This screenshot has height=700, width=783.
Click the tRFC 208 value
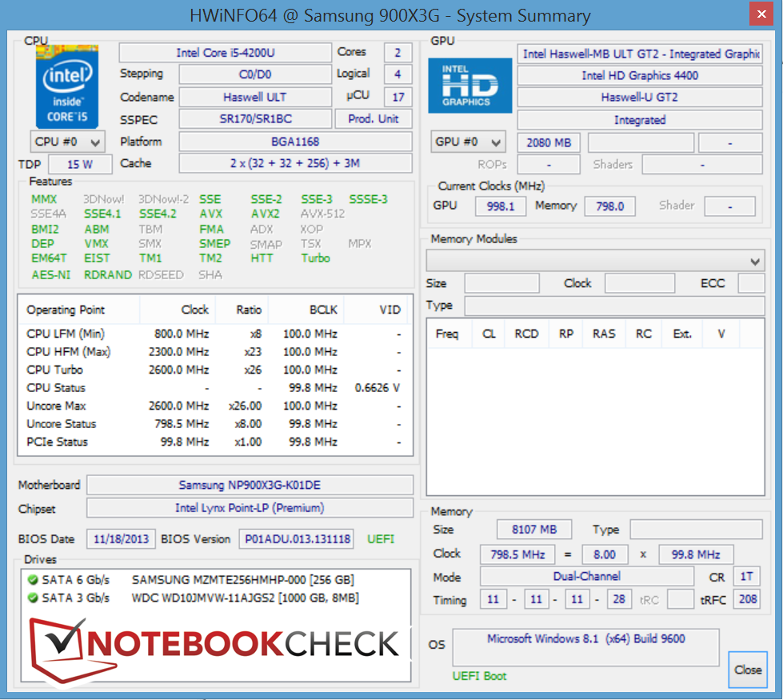click(747, 599)
